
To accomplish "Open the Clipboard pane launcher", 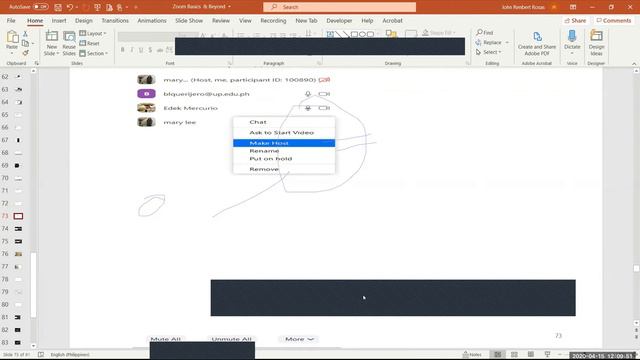I will 36,64.
